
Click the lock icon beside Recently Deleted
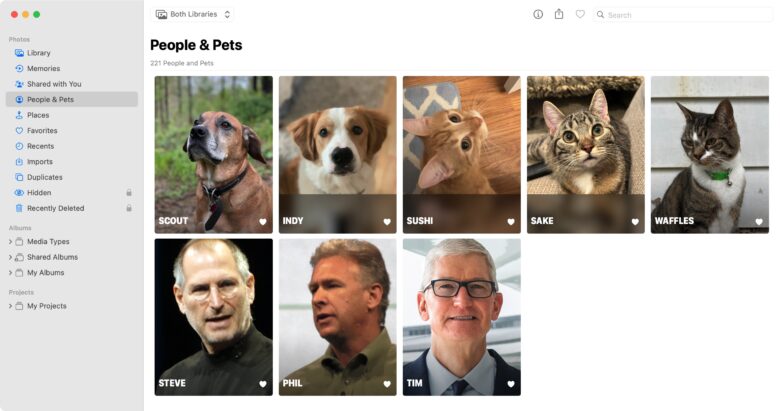point(129,208)
